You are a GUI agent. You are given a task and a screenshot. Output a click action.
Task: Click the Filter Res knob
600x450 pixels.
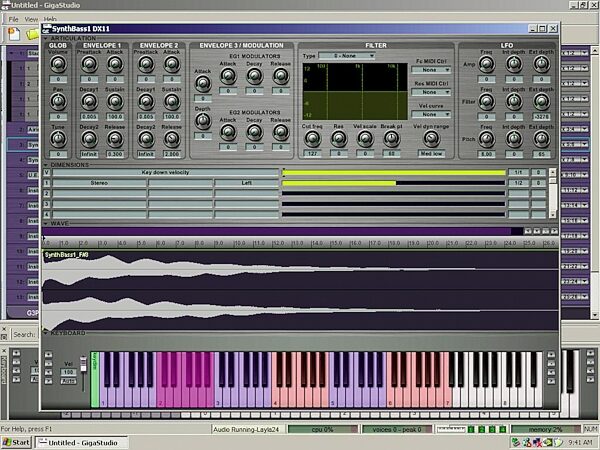click(339, 139)
